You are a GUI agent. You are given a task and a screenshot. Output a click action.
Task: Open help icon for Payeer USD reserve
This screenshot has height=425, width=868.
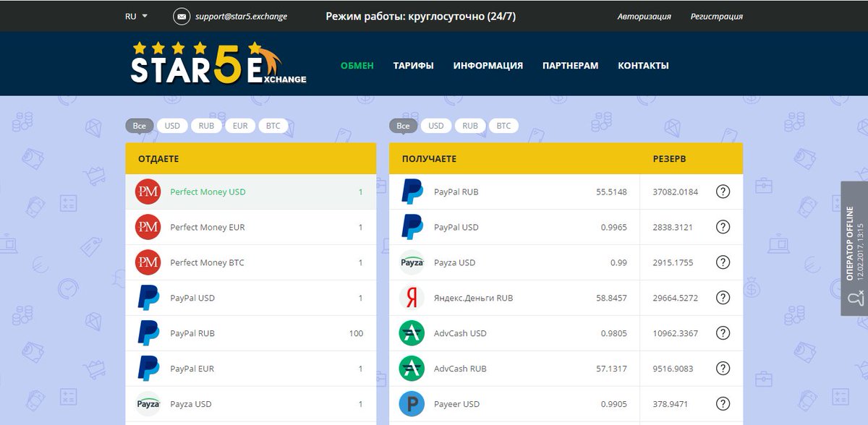[x=723, y=404]
